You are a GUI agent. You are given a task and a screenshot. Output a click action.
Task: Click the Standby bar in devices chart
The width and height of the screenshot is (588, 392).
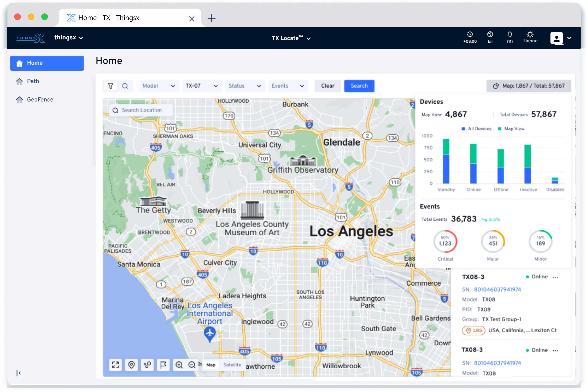446,161
